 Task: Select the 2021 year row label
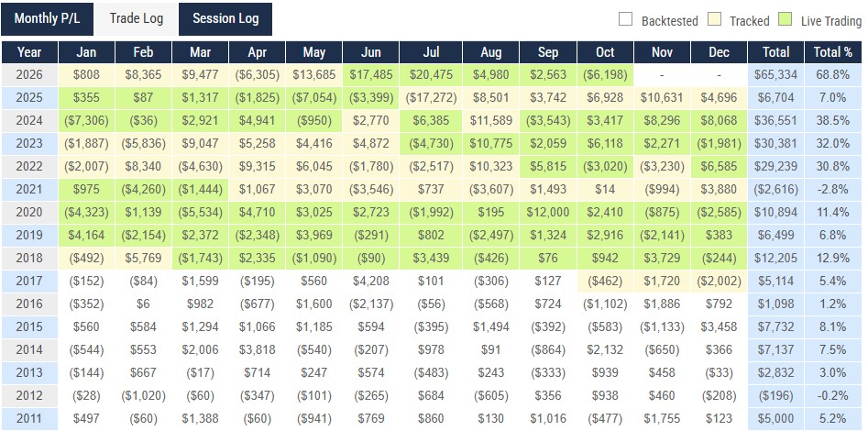point(29,190)
